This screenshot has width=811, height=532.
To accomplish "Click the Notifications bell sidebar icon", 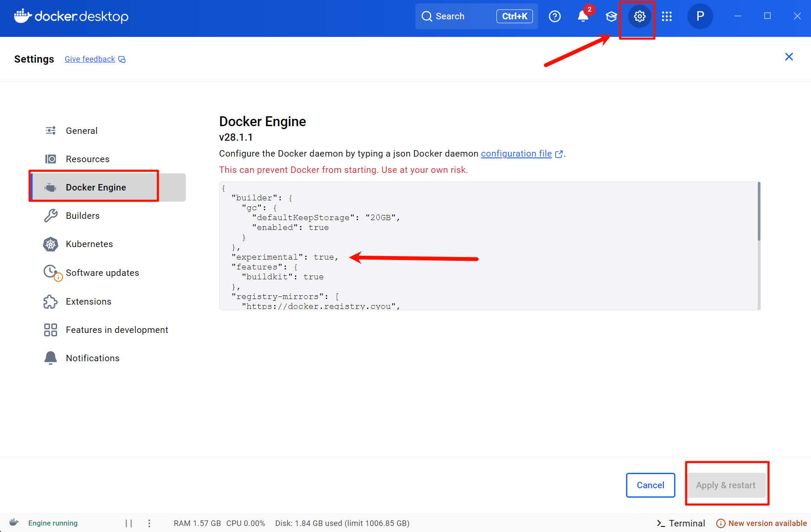I will (x=51, y=358).
